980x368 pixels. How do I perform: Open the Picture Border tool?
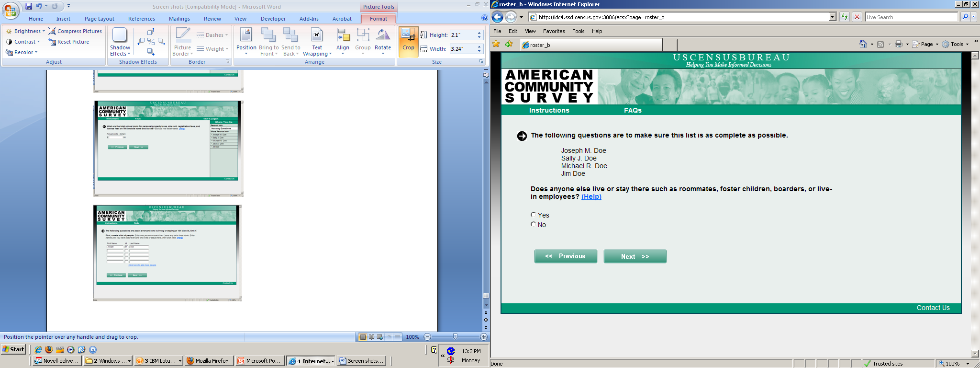tap(183, 41)
